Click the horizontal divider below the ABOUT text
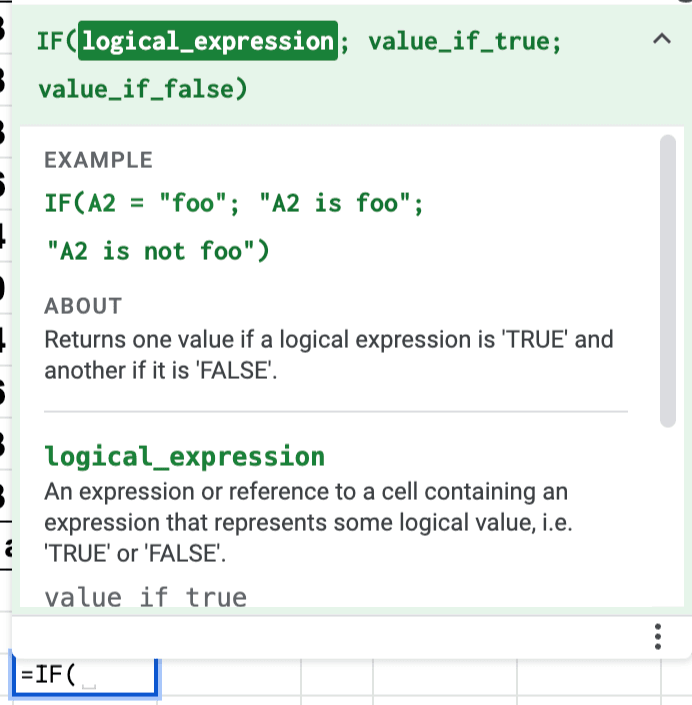This screenshot has height=705, width=692. click(335, 411)
